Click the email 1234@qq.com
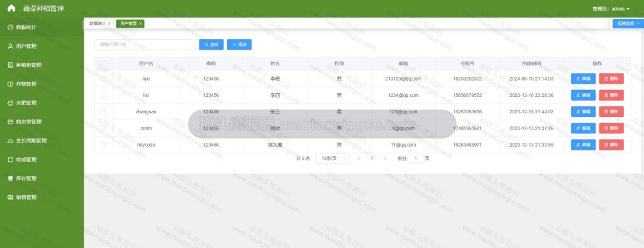Screen dimensions: 644x248 pos(403,95)
